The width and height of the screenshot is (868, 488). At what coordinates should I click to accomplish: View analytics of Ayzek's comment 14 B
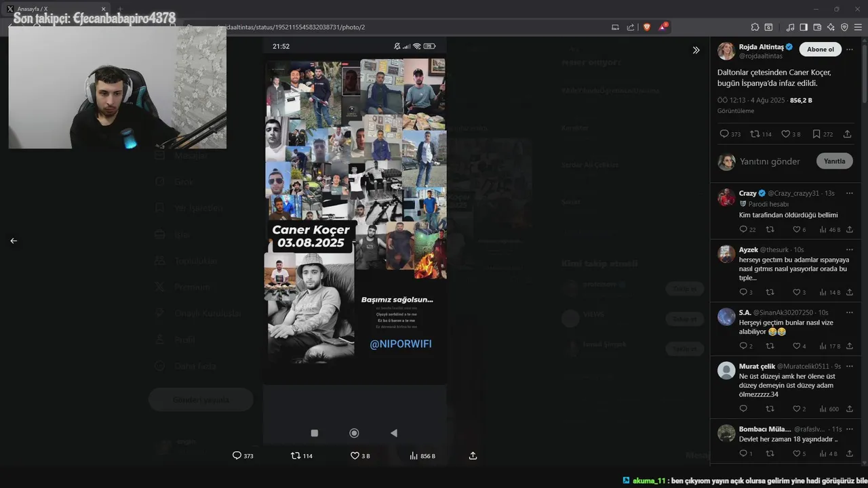tap(830, 292)
